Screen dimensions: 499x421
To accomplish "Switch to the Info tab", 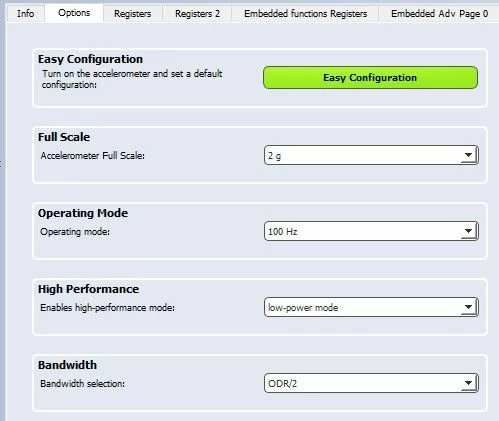I will point(25,14).
